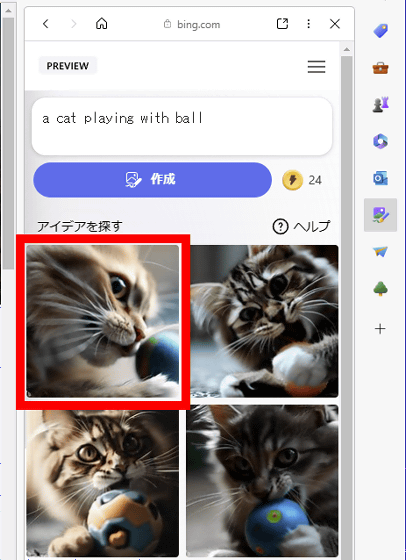Open page in new tab icon

tap(282, 24)
